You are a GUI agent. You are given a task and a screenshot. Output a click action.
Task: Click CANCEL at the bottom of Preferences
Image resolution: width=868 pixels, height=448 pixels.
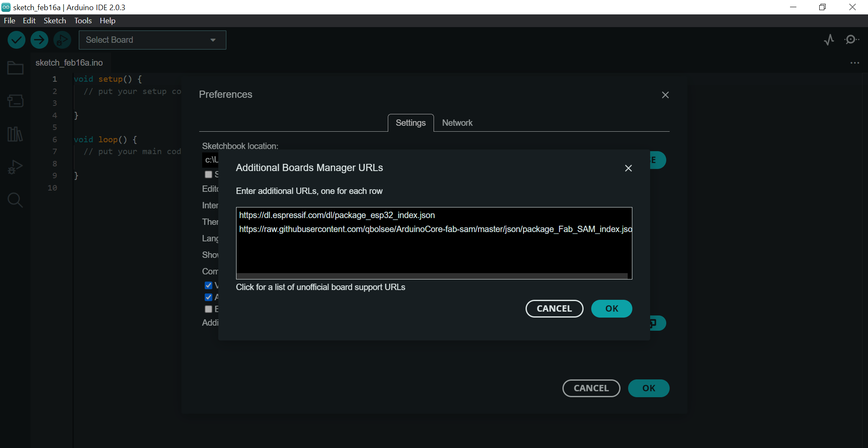591,388
